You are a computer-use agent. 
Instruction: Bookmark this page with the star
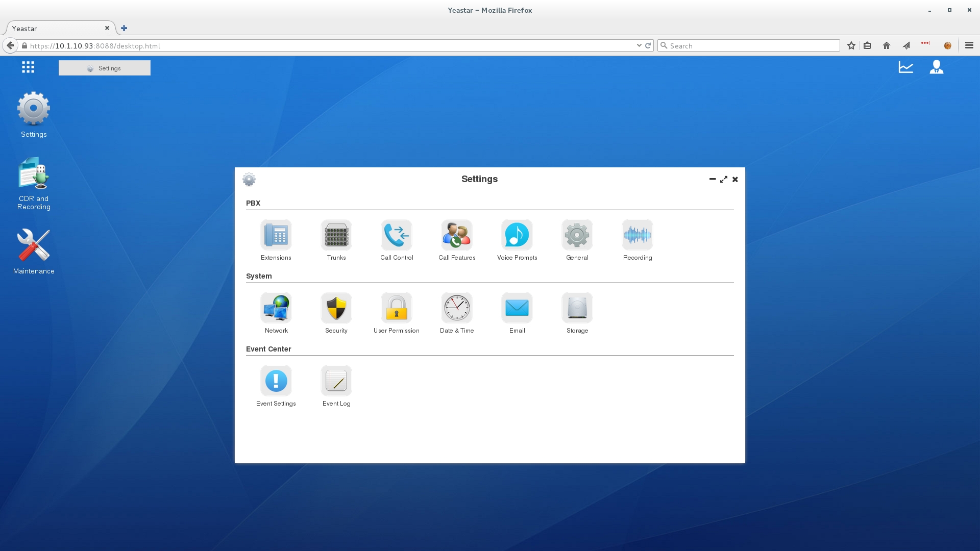pos(851,45)
